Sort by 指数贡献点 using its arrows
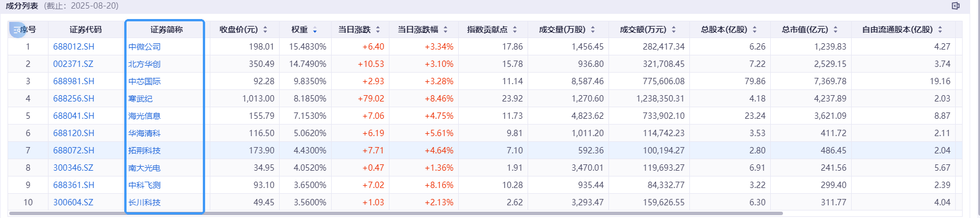Image resolution: width=980 pixels, height=218 pixels. (515, 29)
